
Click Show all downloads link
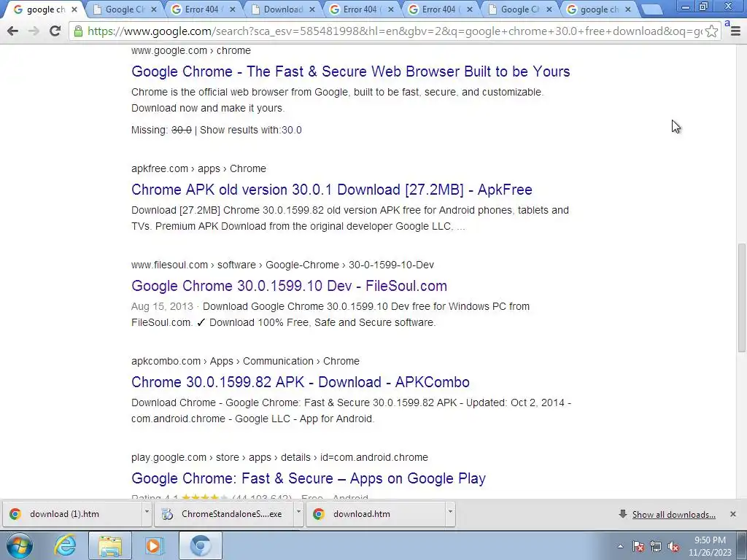pyautogui.click(x=673, y=515)
